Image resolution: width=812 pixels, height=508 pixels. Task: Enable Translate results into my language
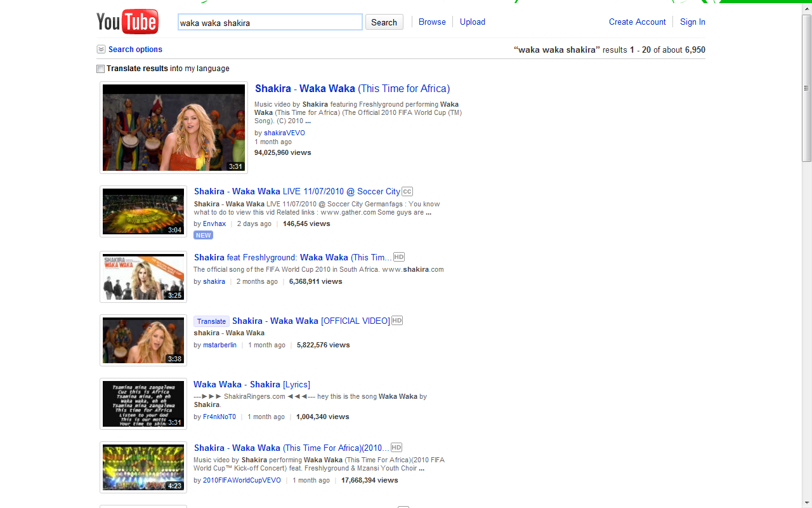pos(100,69)
